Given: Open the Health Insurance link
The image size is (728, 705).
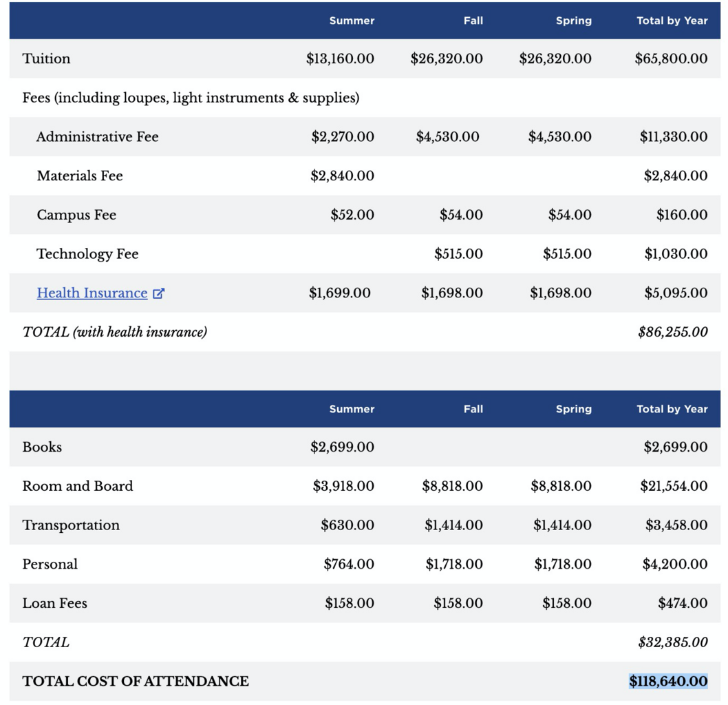Looking at the screenshot, I should tap(92, 293).
